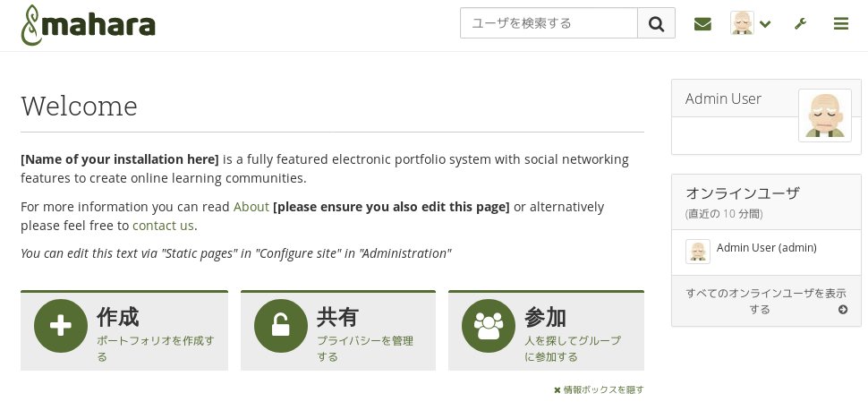Click the magnifier search button
This screenshot has width=868, height=402.
(656, 23)
